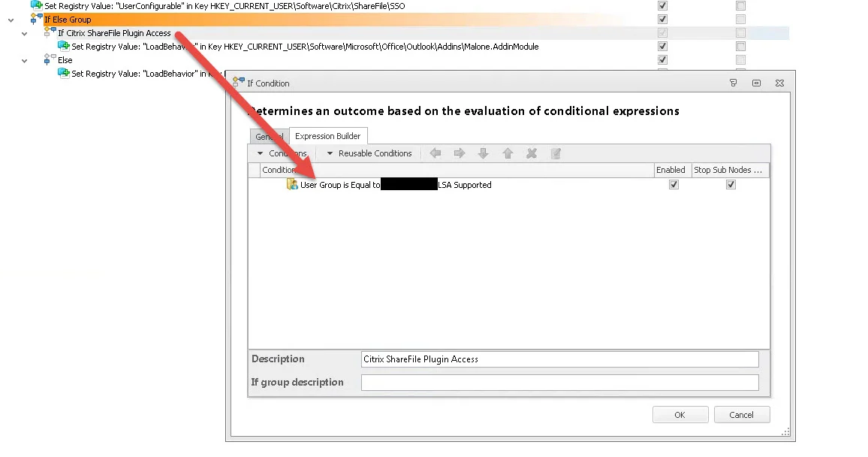Move condition up with the up arrow
Viewport: 868px width, 457px height.
tap(508, 153)
